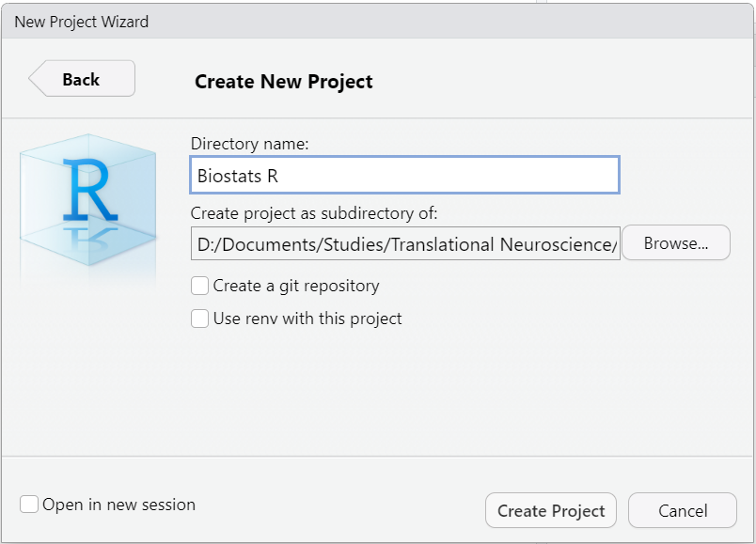
Task: Click the subdirectory path field showing D:/Documents
Action: click(x=405, y=244)
